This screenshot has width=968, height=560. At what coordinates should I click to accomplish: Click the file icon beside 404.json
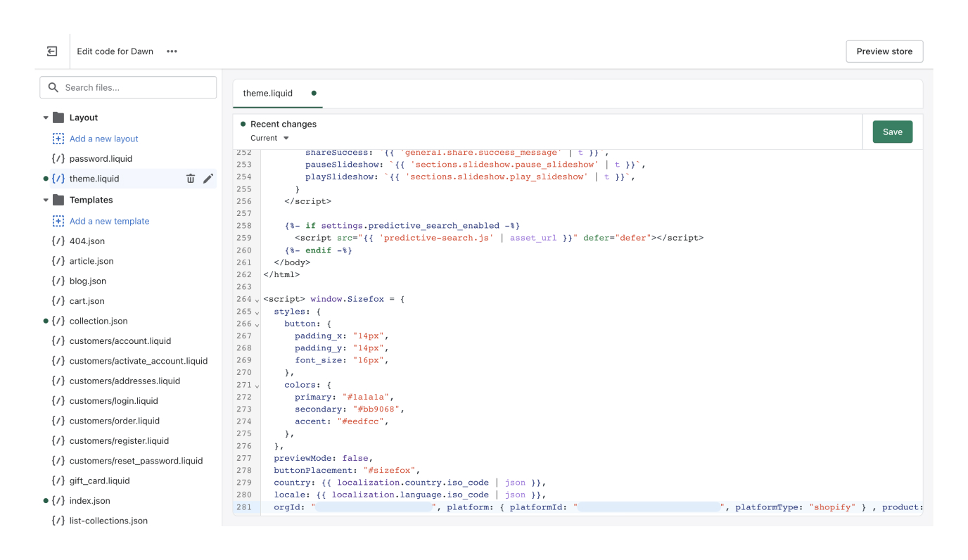point(58,241)
